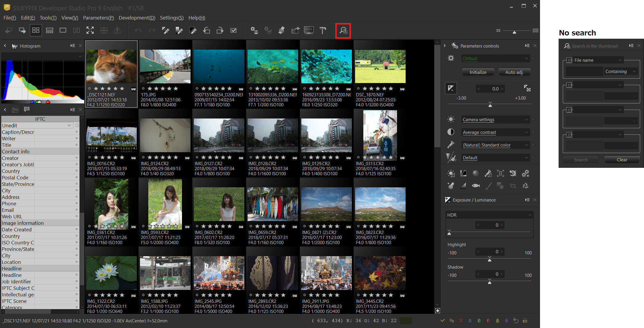Open the File name search field dropdown
Image resolution: width=644 pixels, height=328 pixels.
[x=598, y=60]
